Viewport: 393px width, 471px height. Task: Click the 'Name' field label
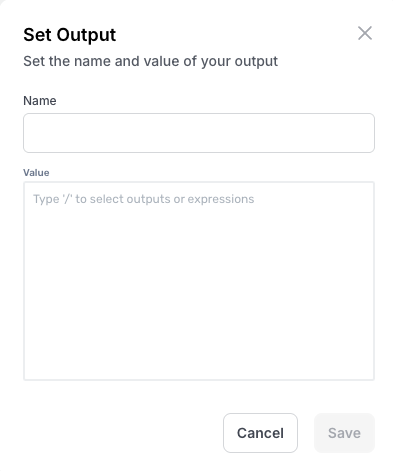40,101
